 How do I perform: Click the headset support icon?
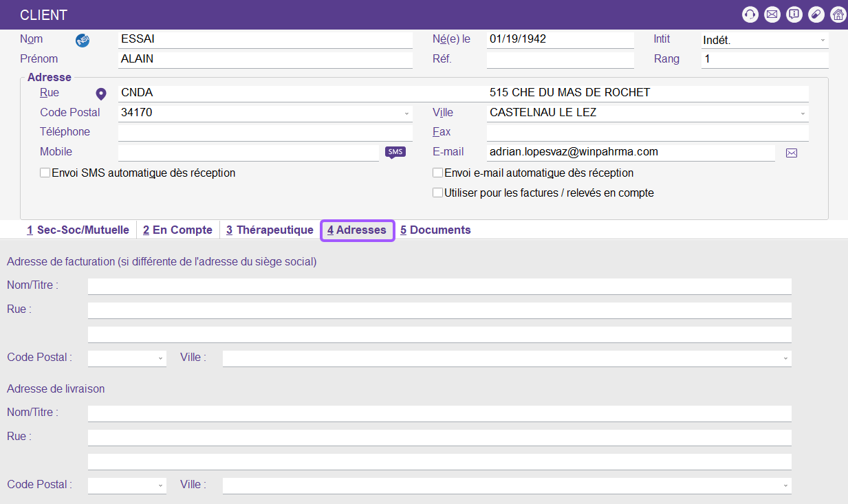click(x=750, y=14)
